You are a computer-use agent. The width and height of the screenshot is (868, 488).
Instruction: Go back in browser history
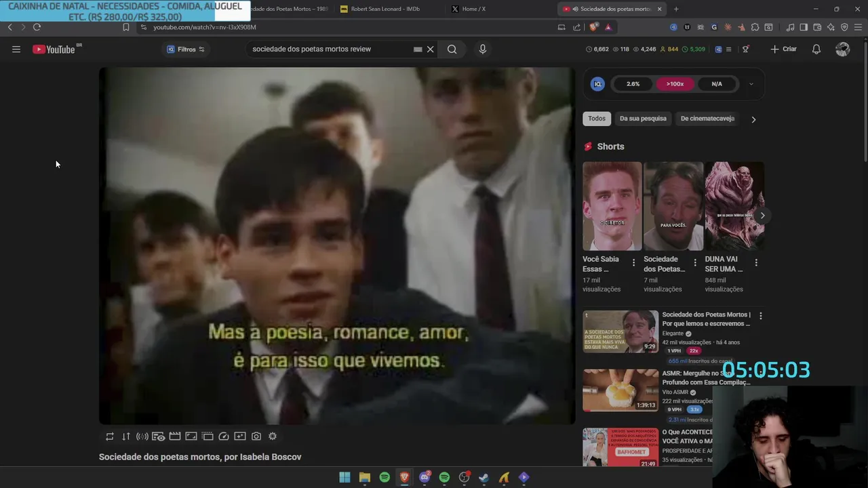pyautogui.click(x=9, y=27)
